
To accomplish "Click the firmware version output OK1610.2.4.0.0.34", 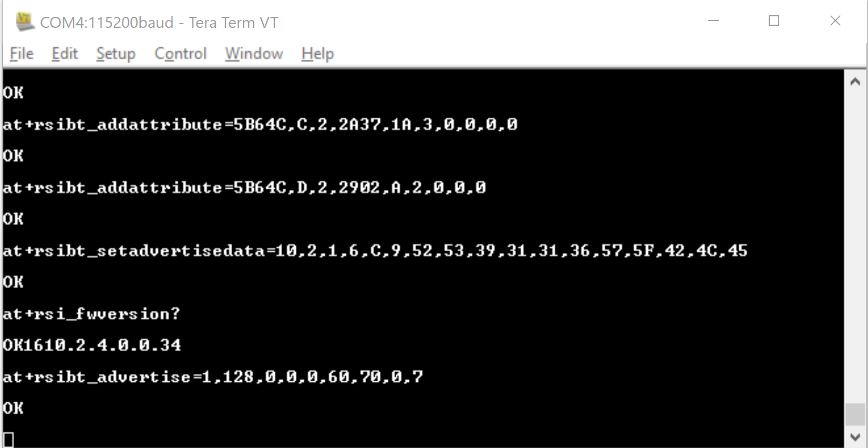I will pyautogui.click(x=92, y=345).
